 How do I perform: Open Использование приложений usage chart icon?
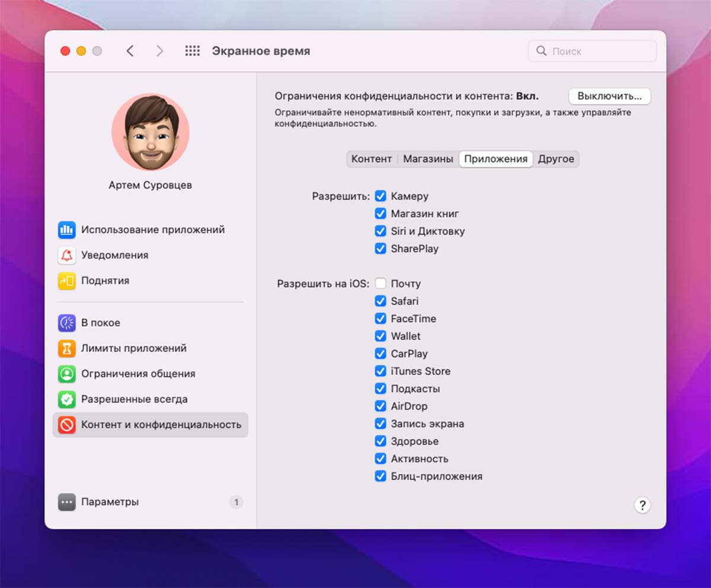(x=66, y=230)
